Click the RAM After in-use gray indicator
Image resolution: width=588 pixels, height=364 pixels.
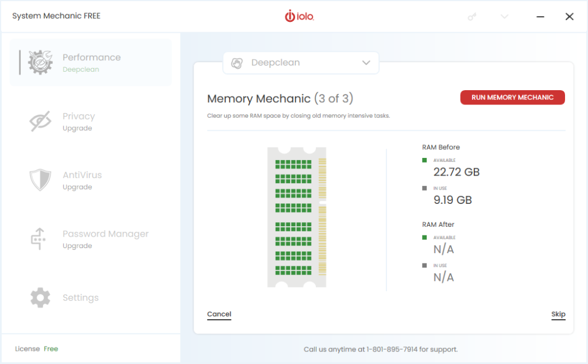(424, 265)
